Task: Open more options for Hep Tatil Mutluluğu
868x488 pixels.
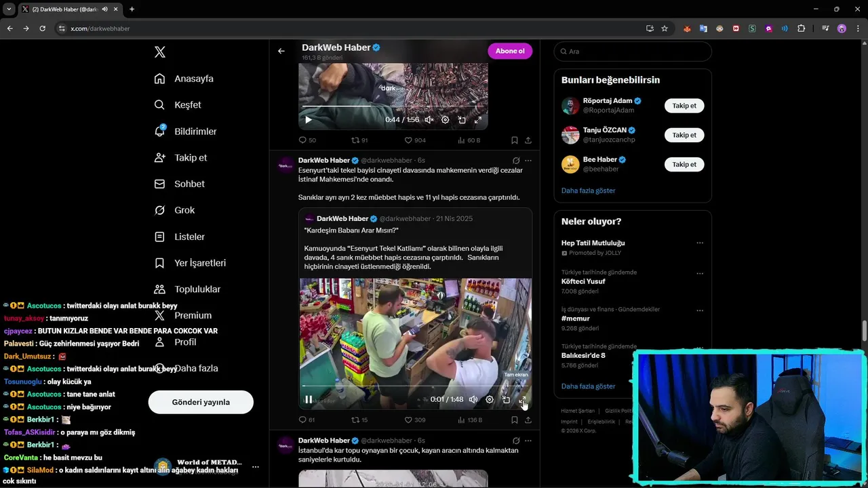Action: (700, 243)
